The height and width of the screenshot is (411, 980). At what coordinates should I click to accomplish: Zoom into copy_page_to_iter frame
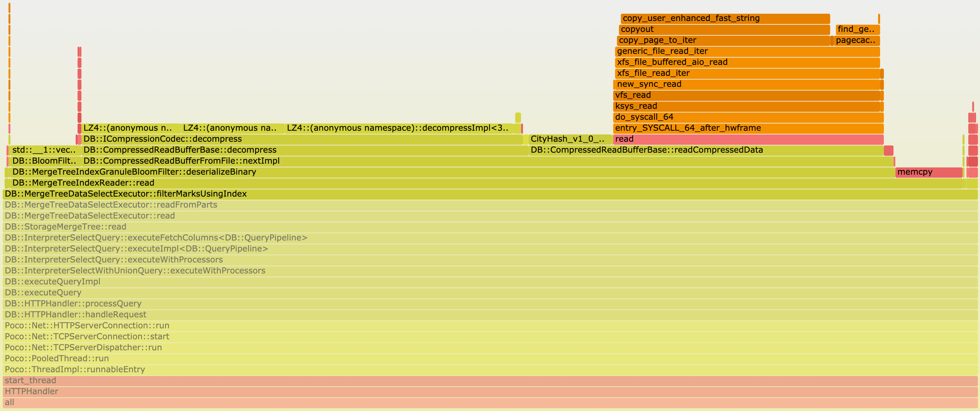723,41
